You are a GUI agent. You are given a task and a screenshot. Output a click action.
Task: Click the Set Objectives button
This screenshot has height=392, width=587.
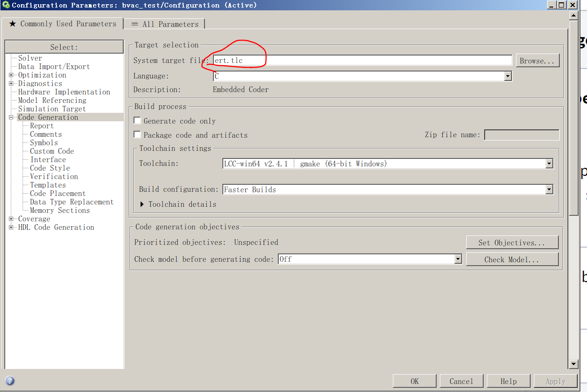(x=512, y=242)
